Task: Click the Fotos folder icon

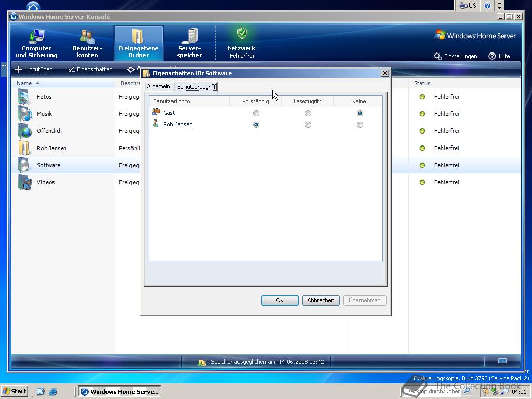Action: [24, 97]
